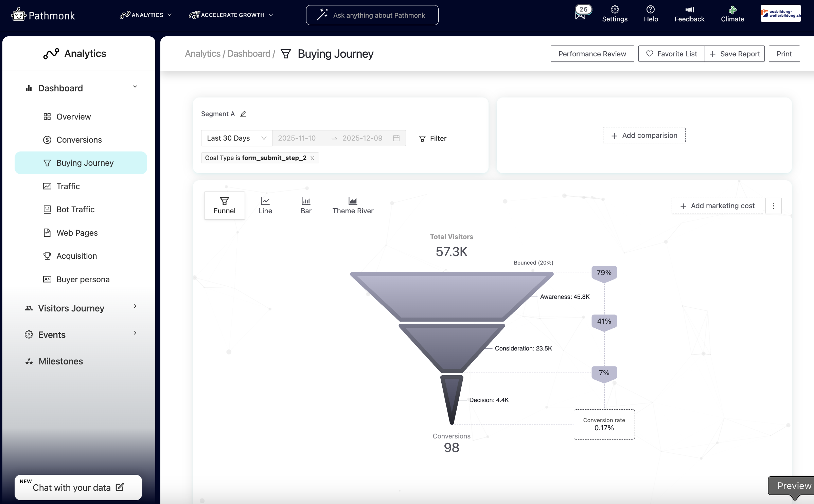The width and height of the screenshot is (814, 504).
Task: Click the calendar icon in date range
Action: click(396, 138)
